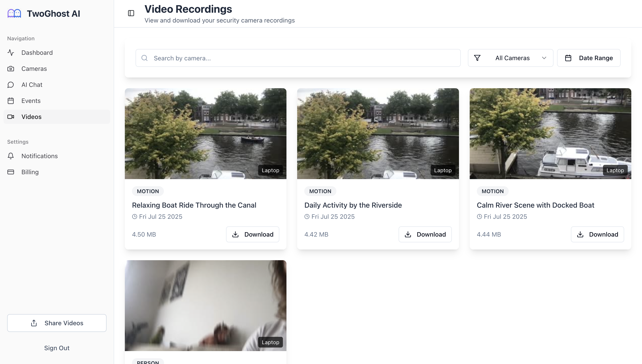Click the "4.50 MB" file size
Image resolution: width=642 pixels, height=364 pixels.
[144, 235]
